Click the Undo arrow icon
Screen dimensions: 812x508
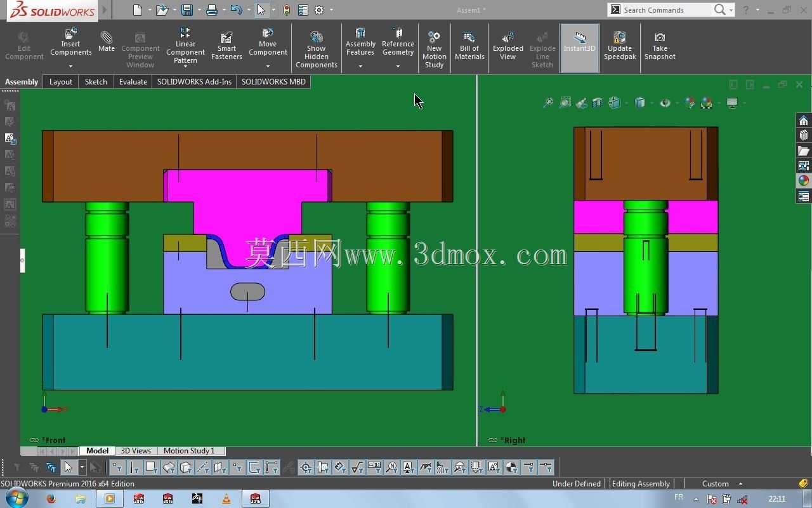click(236, 10)
